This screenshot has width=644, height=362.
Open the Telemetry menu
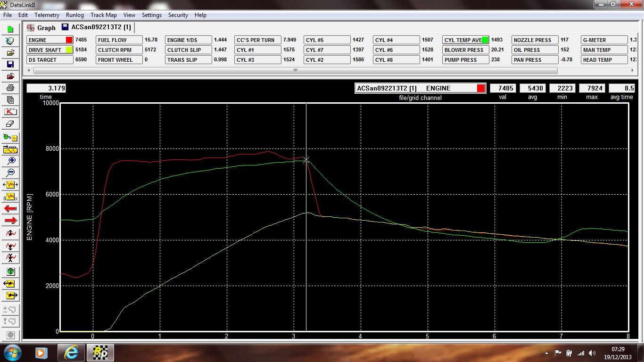click(x=47, y=15)
